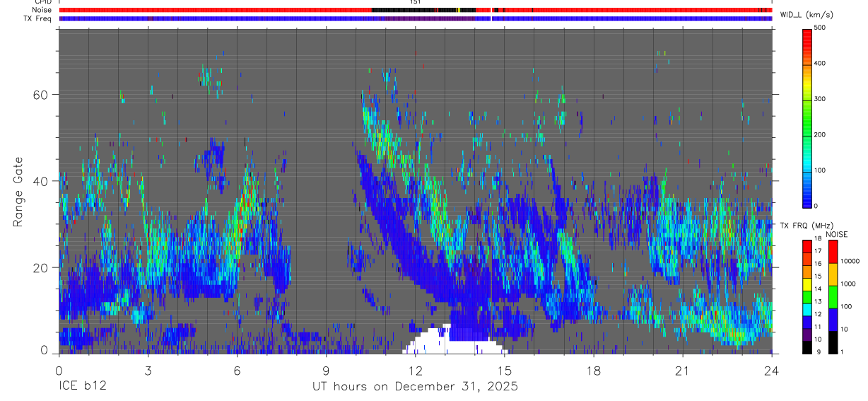Select the 200 tick on the width colorbar
The height and width of the screenshot is (401, 868).
click(x=820, y=134)
